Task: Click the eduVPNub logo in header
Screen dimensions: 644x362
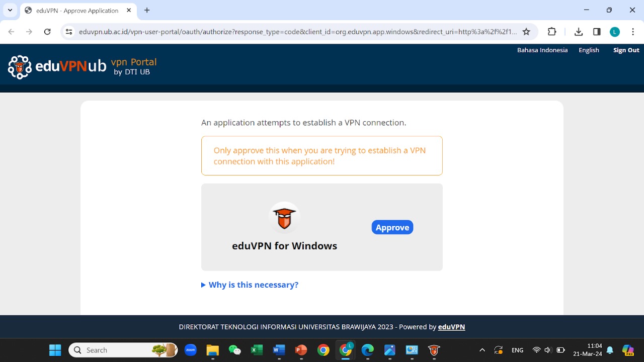Action: click(x=57, y=66)
